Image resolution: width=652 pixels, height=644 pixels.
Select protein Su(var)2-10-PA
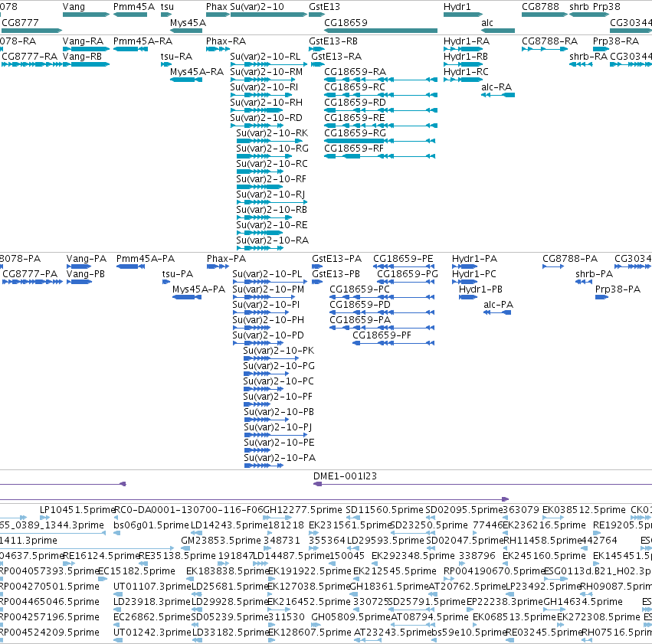tap(264, 466)
